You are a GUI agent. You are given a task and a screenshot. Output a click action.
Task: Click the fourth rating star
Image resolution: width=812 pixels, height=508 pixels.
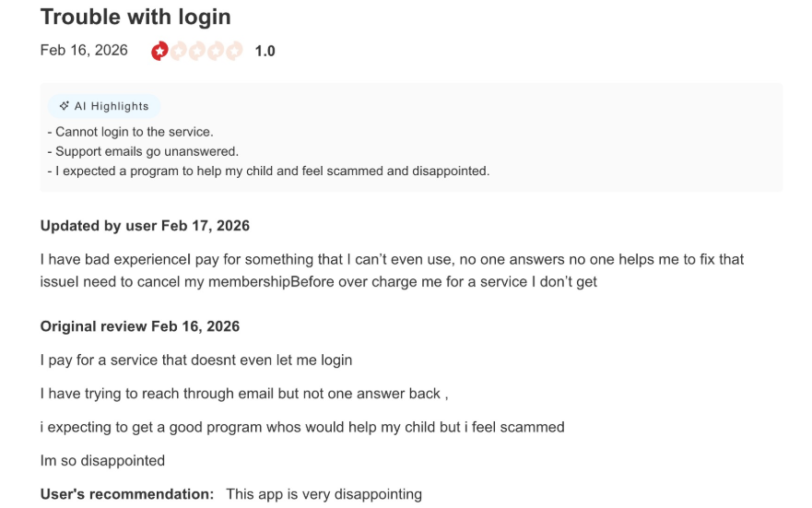(216, 51)
